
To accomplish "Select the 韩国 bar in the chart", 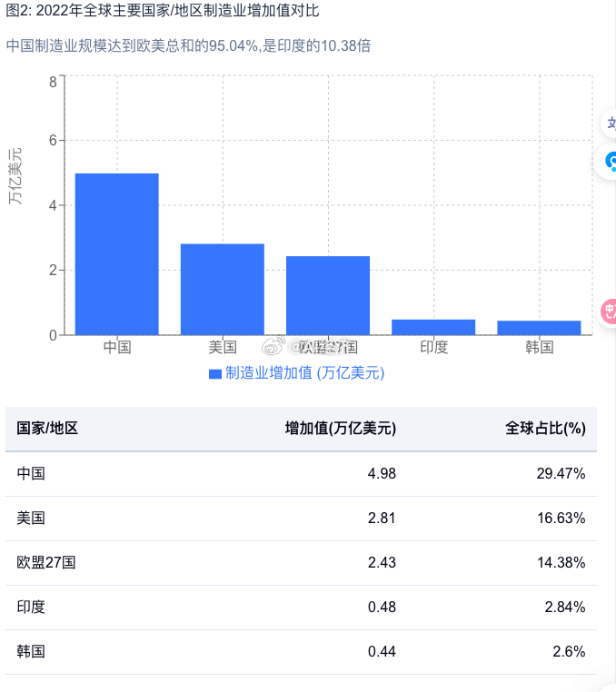I will pyautogui.click(x=539, y=328).
